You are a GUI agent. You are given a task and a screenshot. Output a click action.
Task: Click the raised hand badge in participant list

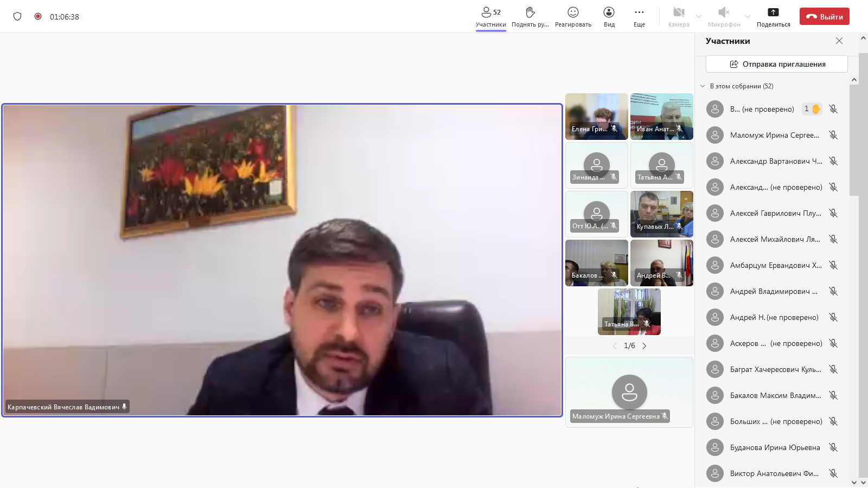point(812,109)
